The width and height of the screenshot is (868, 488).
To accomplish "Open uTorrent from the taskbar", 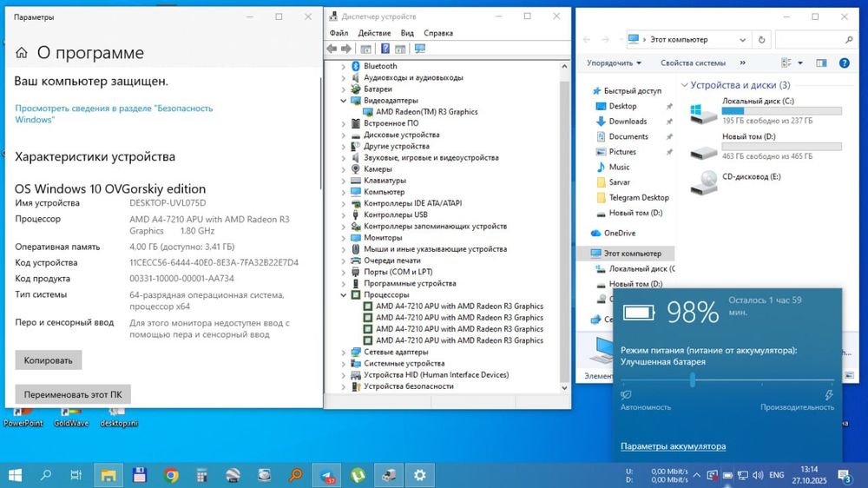I will click(358, 475).
